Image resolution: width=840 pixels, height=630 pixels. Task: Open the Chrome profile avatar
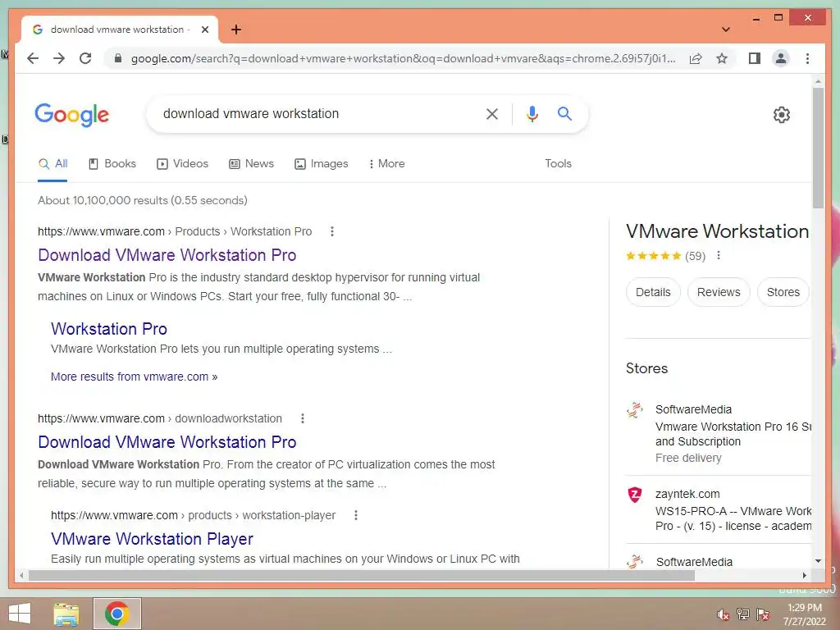pyautogui.click(x=781, y=58)
